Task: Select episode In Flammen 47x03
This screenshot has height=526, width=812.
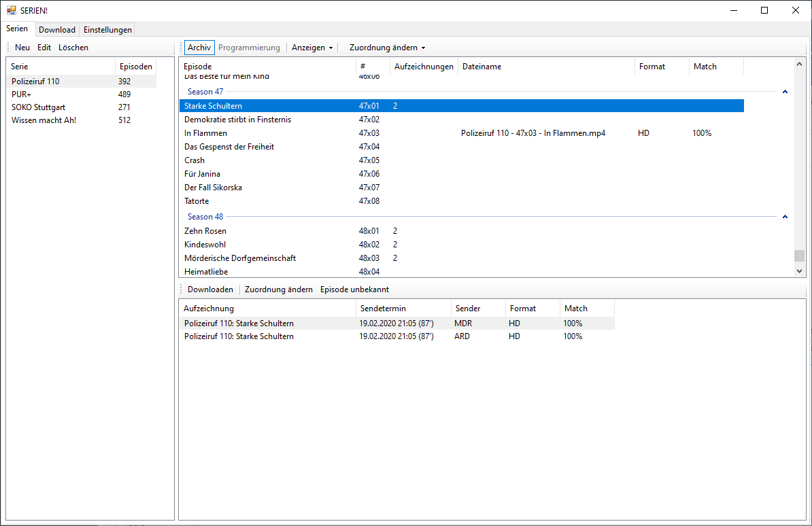Action: (205, 133)
